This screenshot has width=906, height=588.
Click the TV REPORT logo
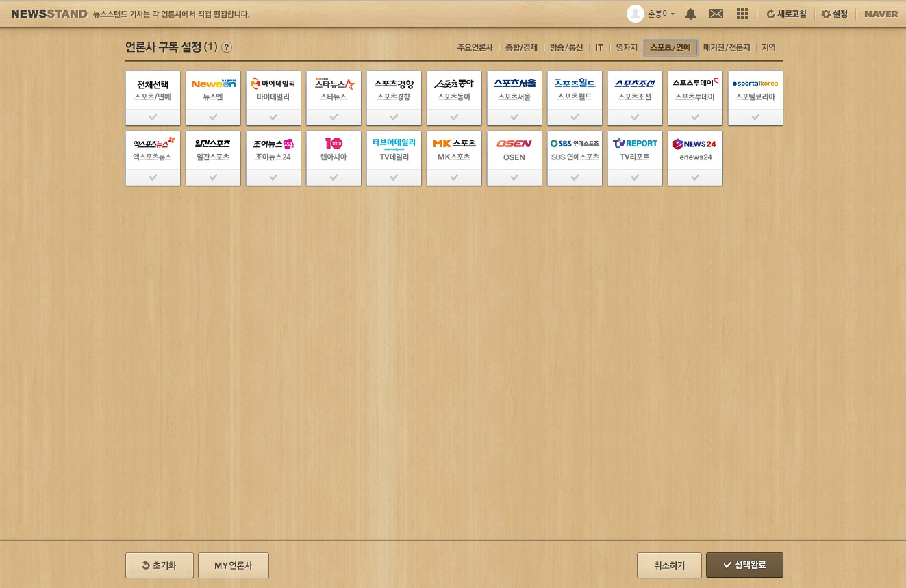(635, 144)
